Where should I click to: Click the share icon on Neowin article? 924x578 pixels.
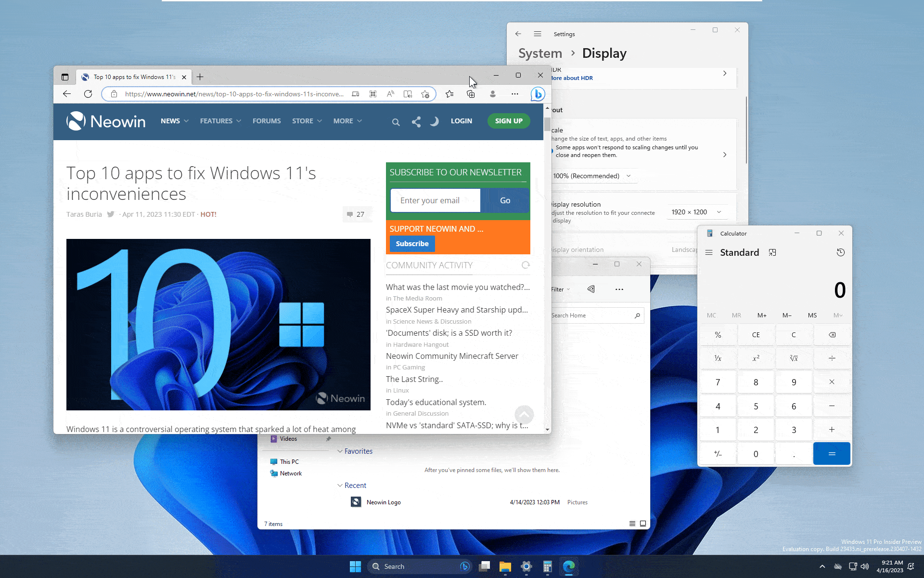tap(415, 120)
